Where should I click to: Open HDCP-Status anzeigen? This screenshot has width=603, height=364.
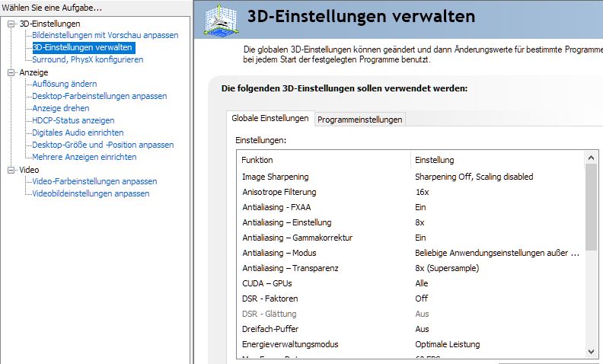point(73,120)
